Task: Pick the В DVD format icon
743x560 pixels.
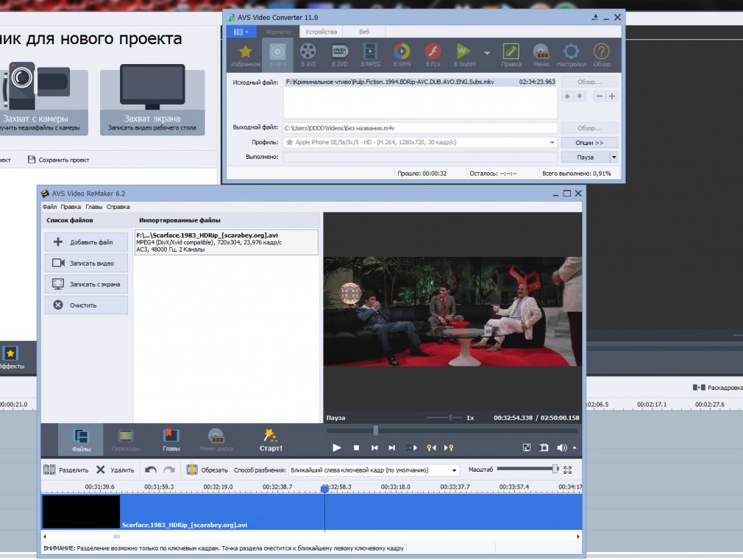Action: 339,55
